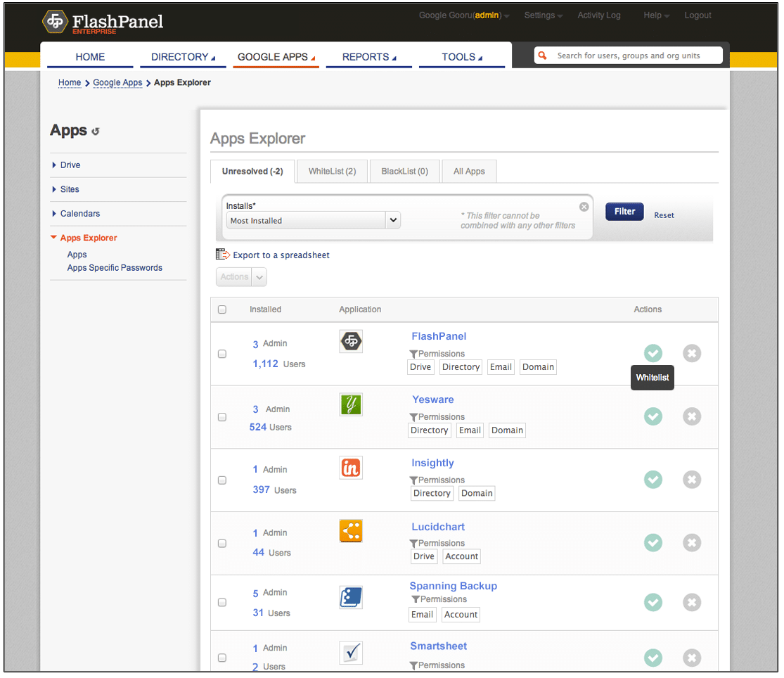Remove the Installs filter with X icon

tap(584, 207)
